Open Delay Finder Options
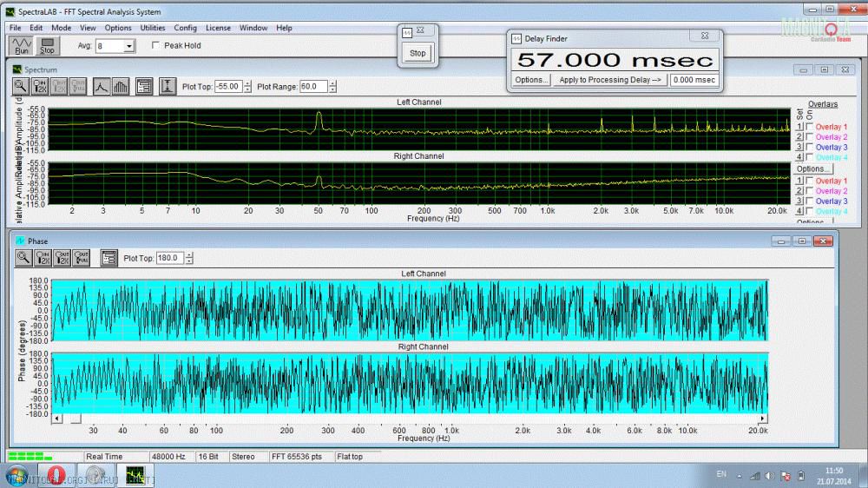The width and height of the screenshot is (868, 488). (531, 80)
